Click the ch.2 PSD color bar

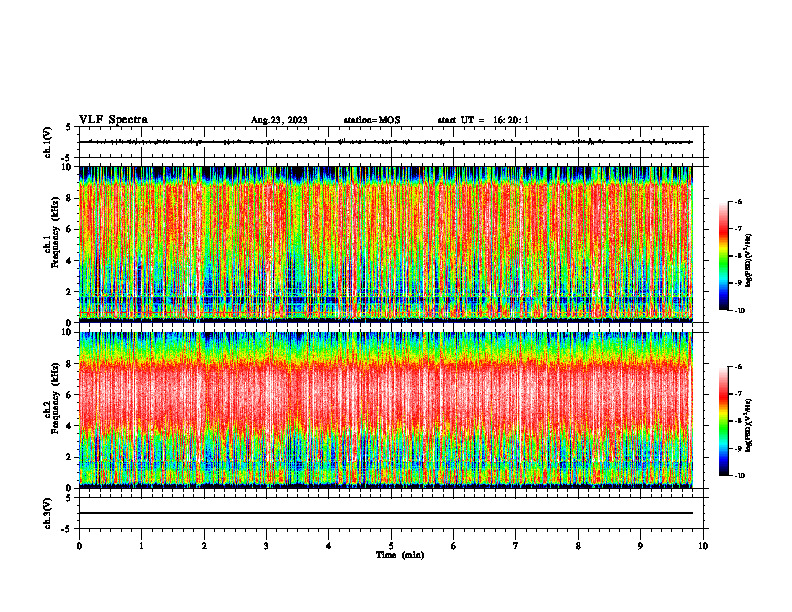pos(723,421)
